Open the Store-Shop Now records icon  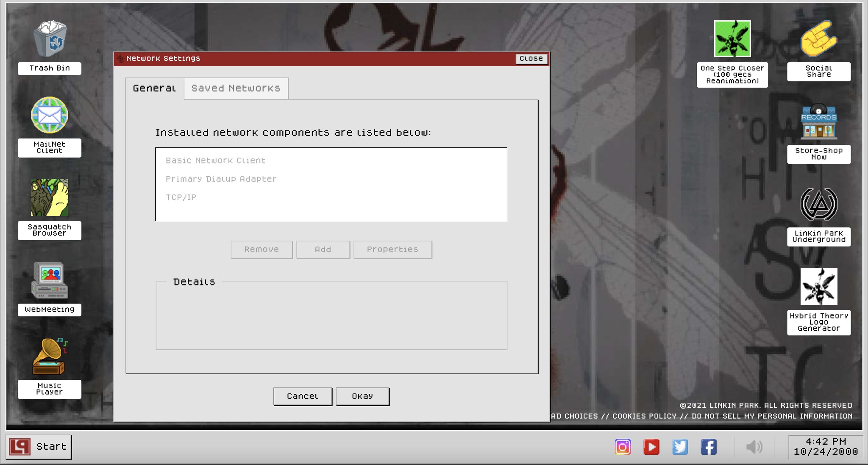[819, 121]
